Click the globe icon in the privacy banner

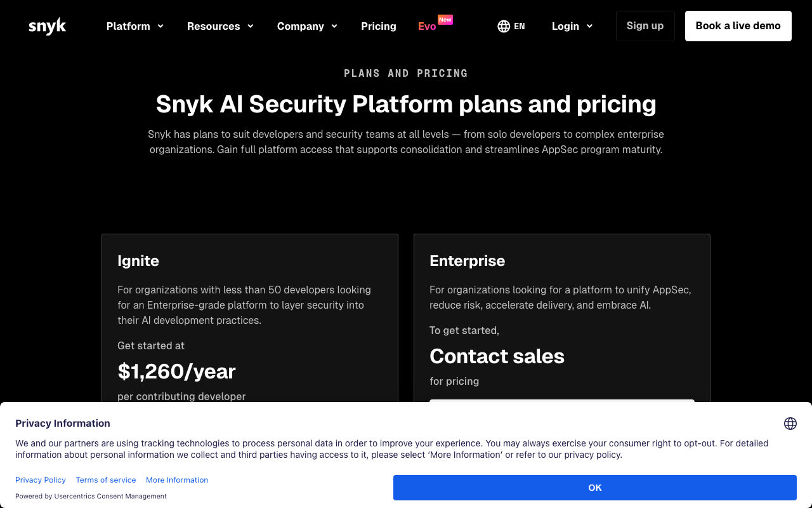click(790, 424)
